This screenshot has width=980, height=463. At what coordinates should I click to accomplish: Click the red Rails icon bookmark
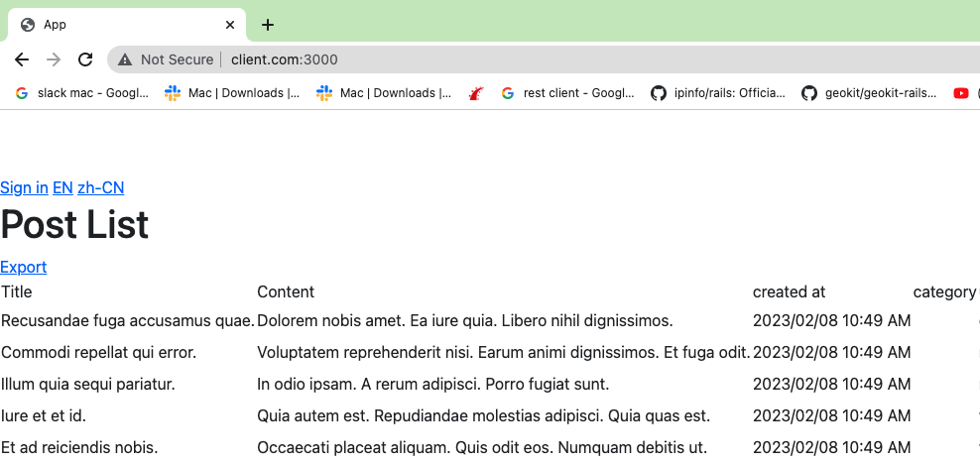point(477,93)
